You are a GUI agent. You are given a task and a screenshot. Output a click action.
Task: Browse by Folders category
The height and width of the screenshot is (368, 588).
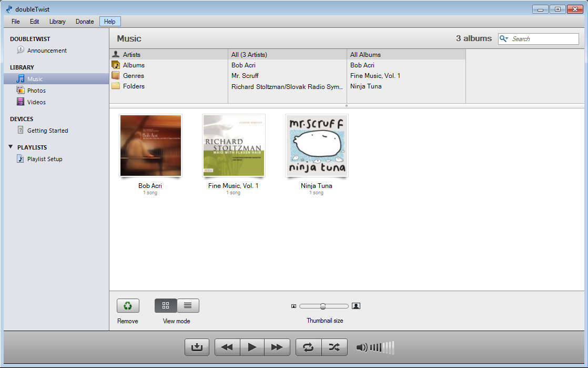click(x=168, y=86)
